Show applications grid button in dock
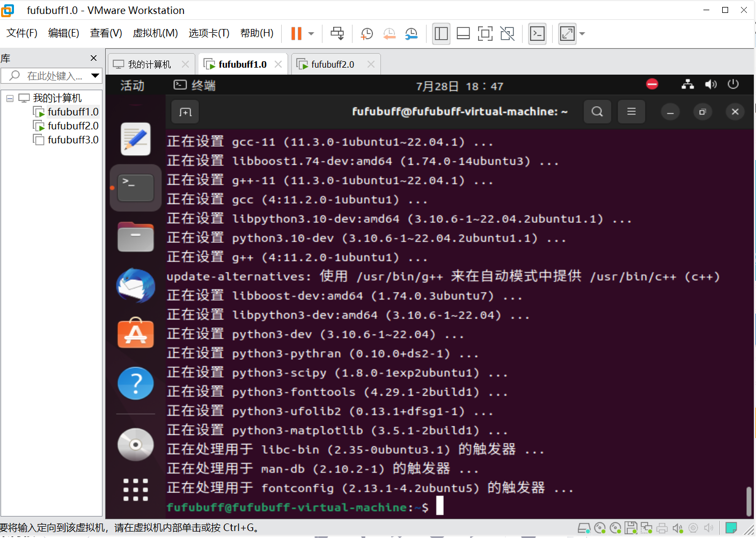 pos(136,490)
